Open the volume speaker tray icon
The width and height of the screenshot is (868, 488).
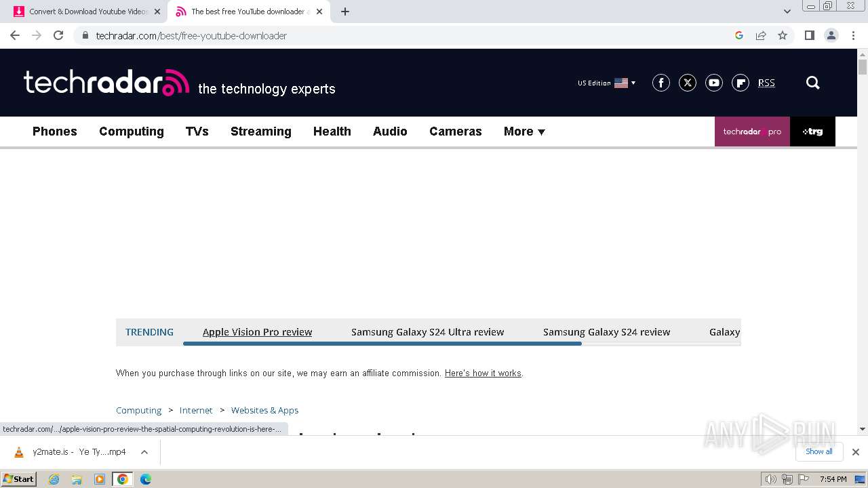771,479
